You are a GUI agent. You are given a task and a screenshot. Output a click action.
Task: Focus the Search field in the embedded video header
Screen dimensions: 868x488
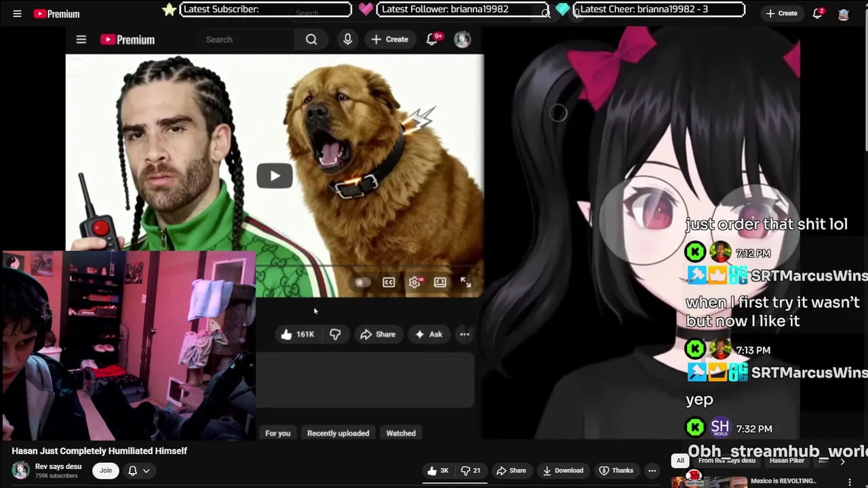click(x=247, y=39)
